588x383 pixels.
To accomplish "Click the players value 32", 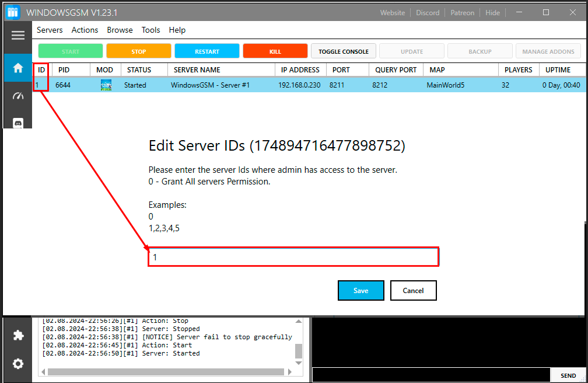I will (505, 85).
